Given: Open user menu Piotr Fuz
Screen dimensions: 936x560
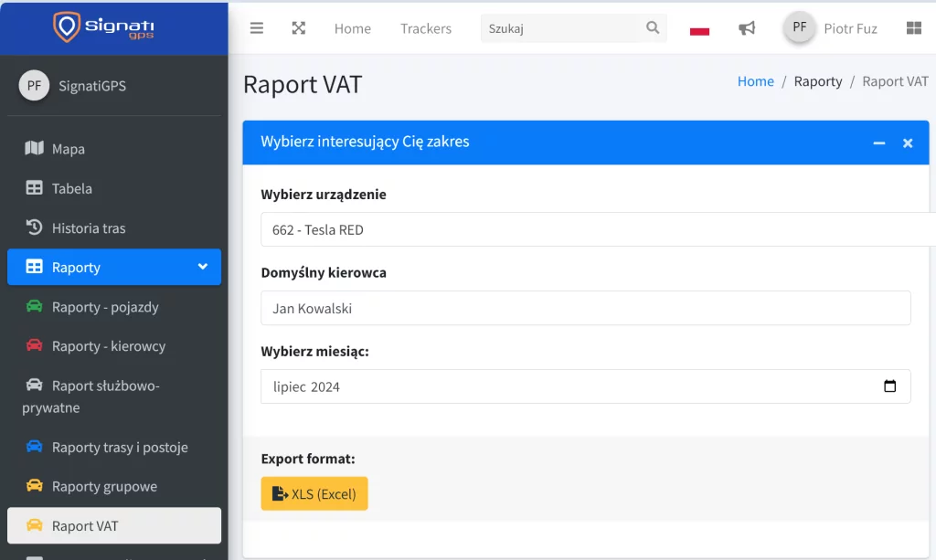Looking at the screenshot, I should point(850,28).
